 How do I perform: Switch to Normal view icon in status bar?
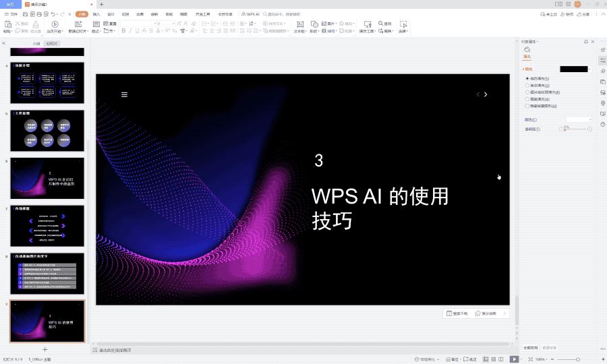tap(486, 359)
